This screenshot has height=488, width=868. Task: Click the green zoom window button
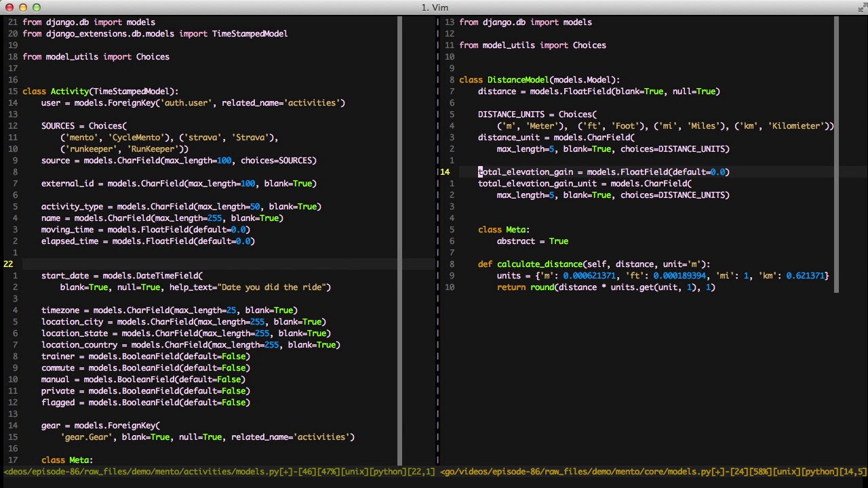(37, 7)
